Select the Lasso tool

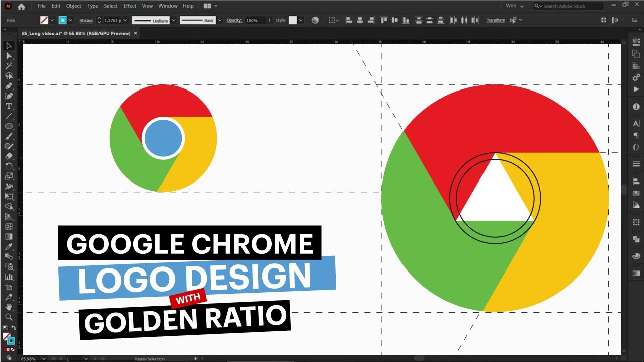tap(9, 76)
